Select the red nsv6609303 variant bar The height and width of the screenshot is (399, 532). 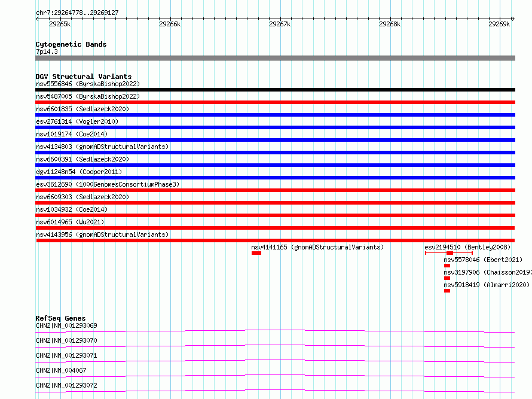click(275, 203)
